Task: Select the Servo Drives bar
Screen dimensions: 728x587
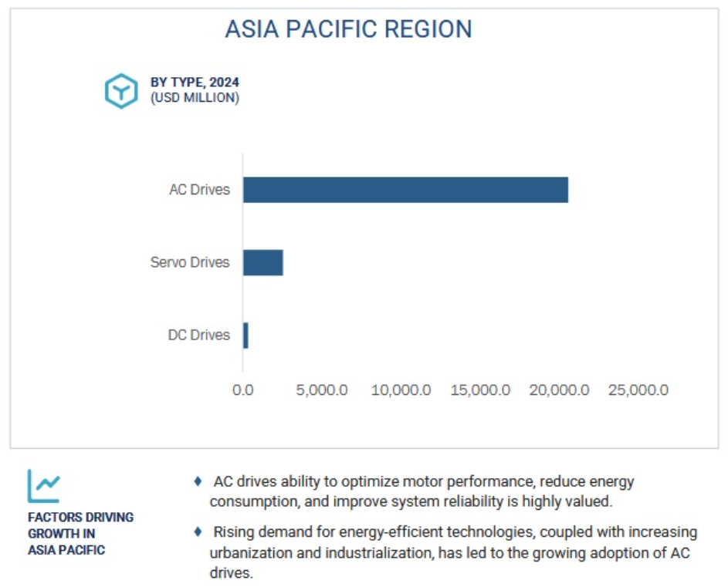Action: [263, 262]
